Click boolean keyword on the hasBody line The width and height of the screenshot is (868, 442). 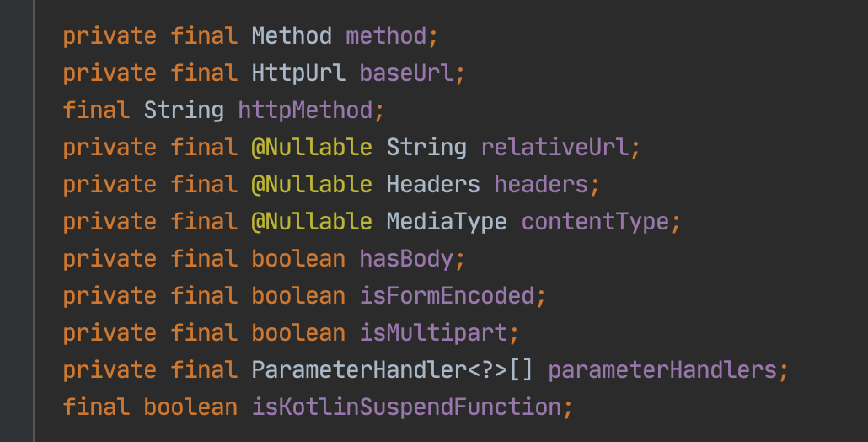pyautogui.click(x=298, y=259)
